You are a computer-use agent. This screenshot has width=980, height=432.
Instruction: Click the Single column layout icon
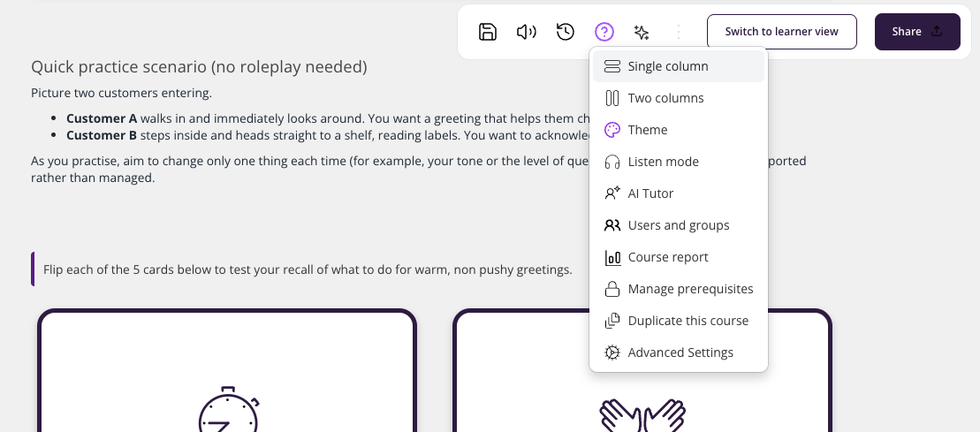pyautogui.click(x=612, y=66)
